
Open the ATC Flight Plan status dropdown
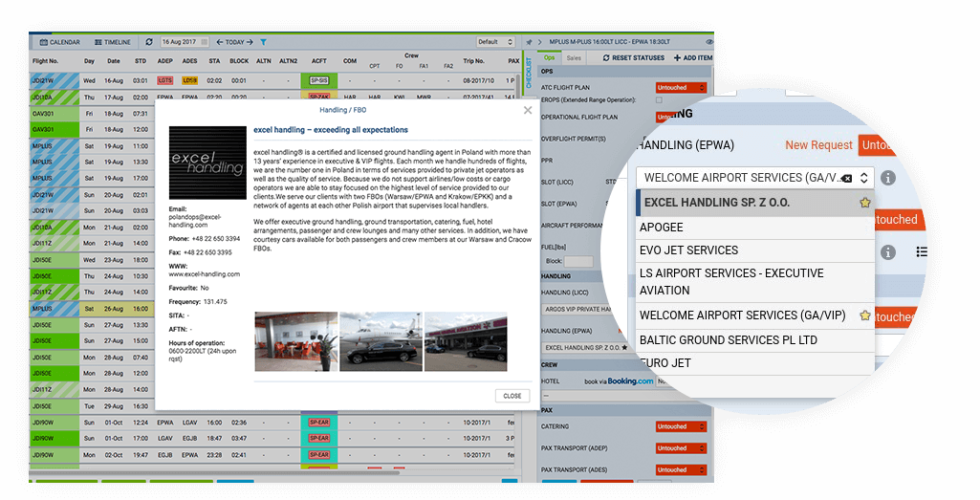tap(683, 87)
